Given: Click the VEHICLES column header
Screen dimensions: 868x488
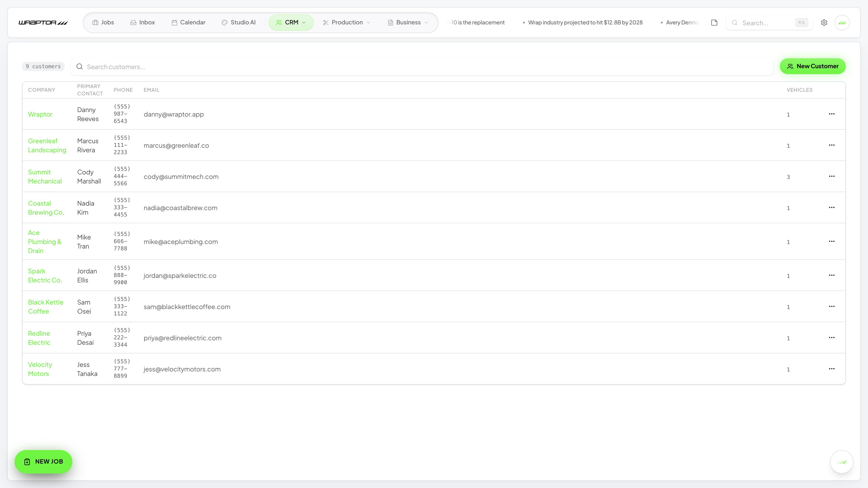Looking at the screenshot, I should click(799, 90).
